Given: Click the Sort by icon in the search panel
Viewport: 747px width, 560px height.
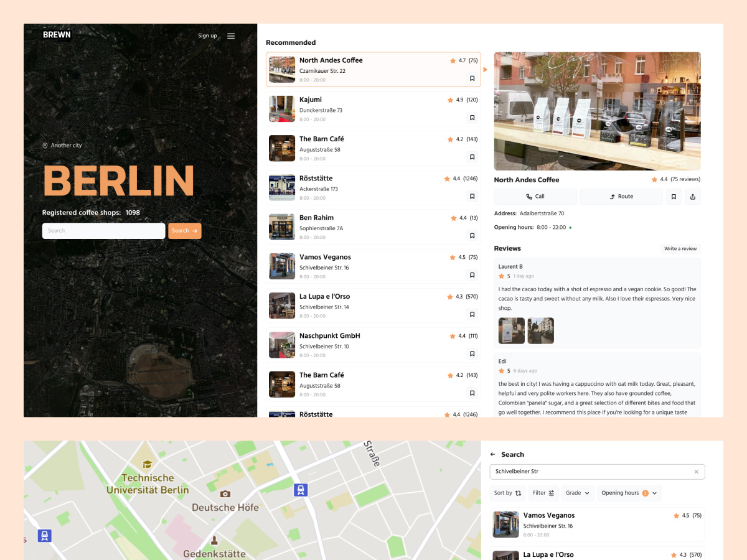Looking at the screenshot, I should [518, 492].
